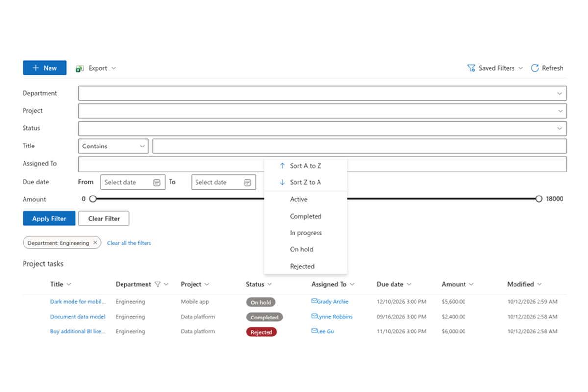
Task: Click the Amount slider maximum handle
Action: click(x=539, y=199)
